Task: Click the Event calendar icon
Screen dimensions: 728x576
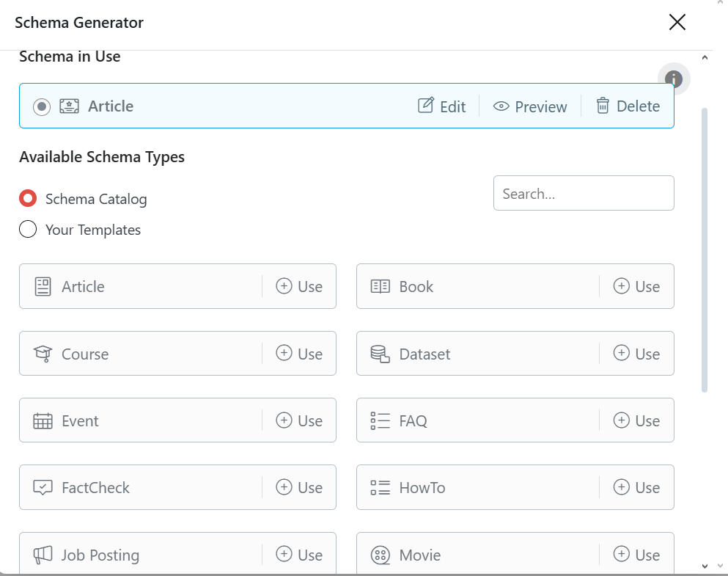Action: click(43, 421)
